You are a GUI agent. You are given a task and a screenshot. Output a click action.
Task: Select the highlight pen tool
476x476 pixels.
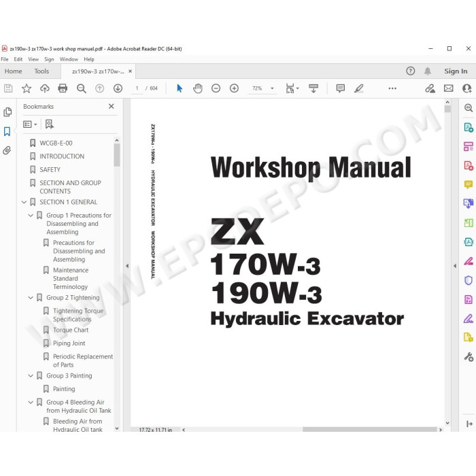pyautogui.click(x=358, y=88)
